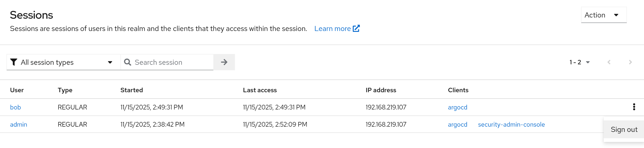Open the 1 - 2 pagination dropdown

click(x=579, y=62)
